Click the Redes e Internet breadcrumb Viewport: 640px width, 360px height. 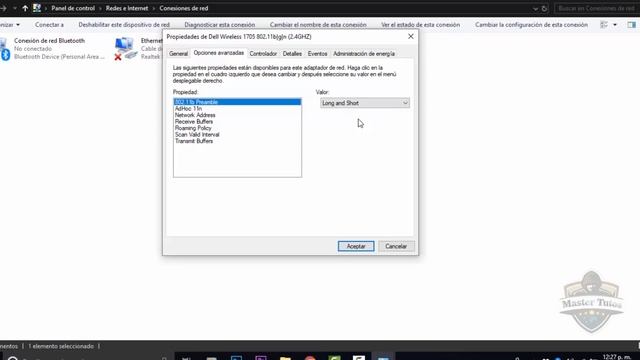127,8
